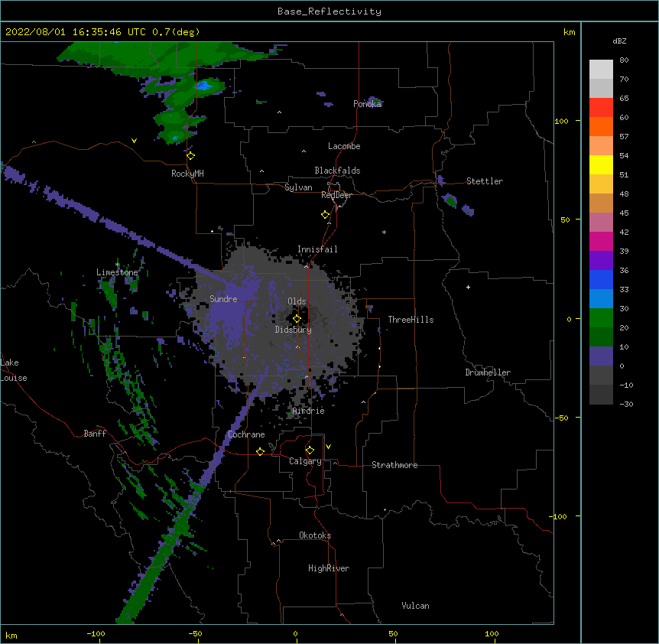Select the yellow diamond marker below Cochrane
The height and width of the screenshot is (644, 659).
click(x=260, y=451)
